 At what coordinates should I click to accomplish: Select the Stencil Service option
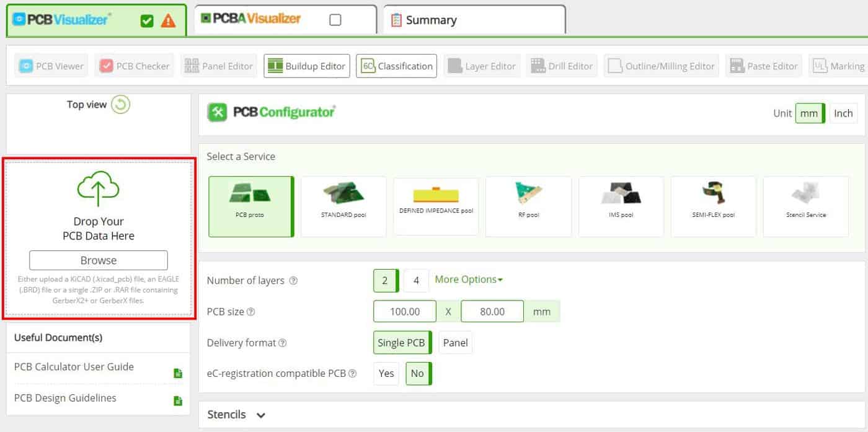click(x=805, y=206)
